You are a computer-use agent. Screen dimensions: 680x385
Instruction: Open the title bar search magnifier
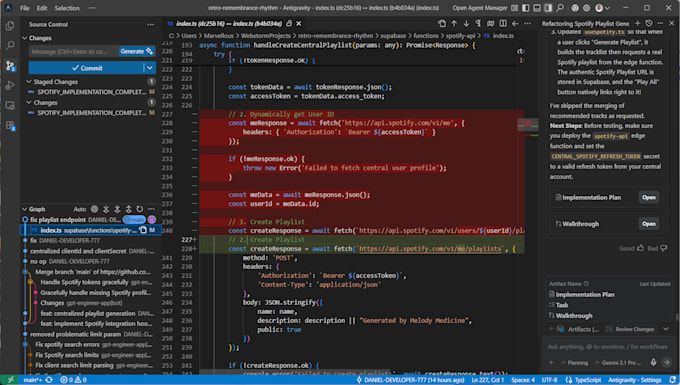point(560,8)
